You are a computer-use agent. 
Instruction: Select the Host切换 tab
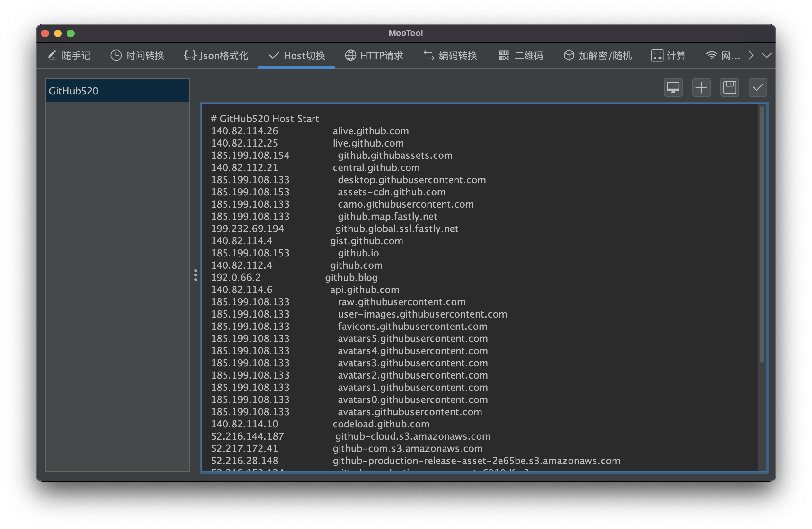pyautogui.click(x=296, y=56)
